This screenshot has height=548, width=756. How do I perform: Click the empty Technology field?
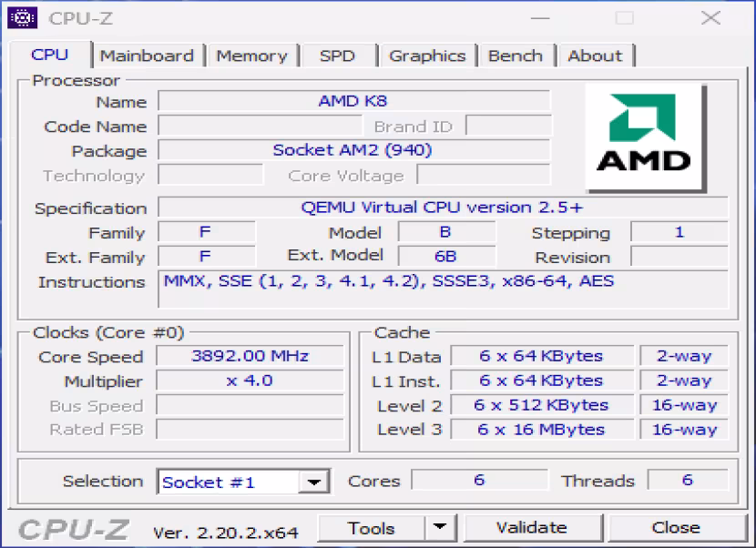click(x=210, y=175)
